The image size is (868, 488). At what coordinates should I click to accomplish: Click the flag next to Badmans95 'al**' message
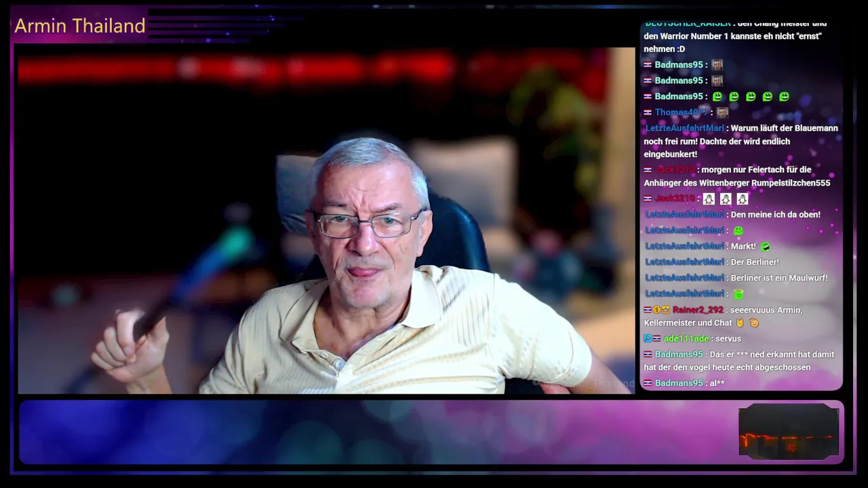[648, 383]
